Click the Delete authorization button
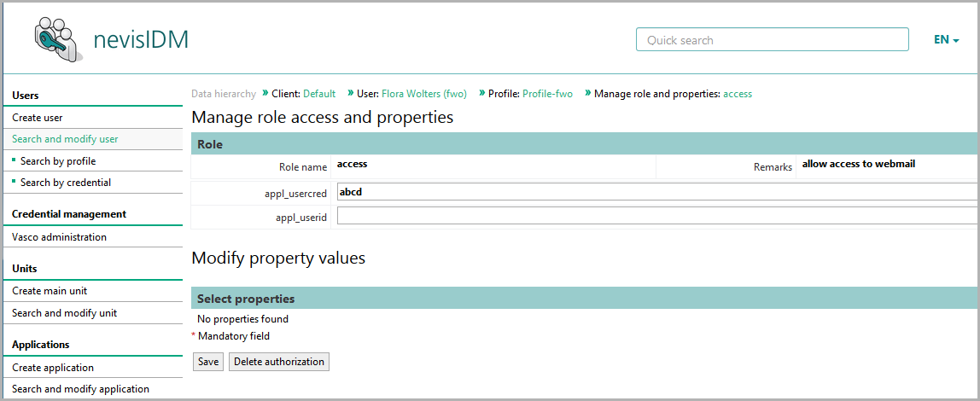Viewport: 980px width, 401px height. 279,362
